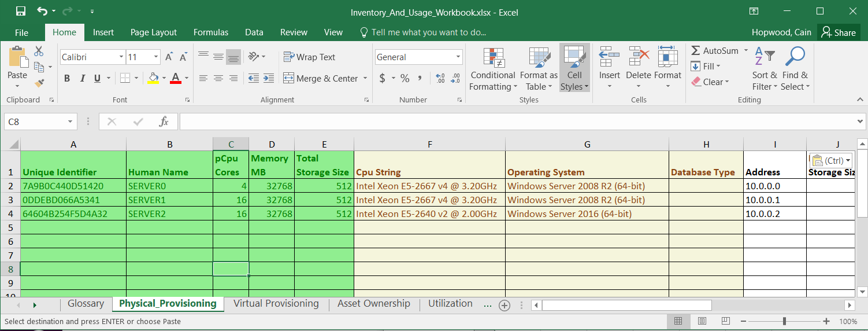Open the Formulas ribbon tab
868x331 pixels.
click(x=210, y=32)
